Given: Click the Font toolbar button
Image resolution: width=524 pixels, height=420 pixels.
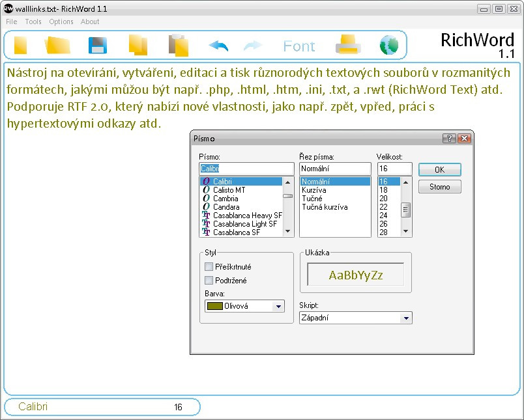Looking at the screenshot, I should [299, 46].
